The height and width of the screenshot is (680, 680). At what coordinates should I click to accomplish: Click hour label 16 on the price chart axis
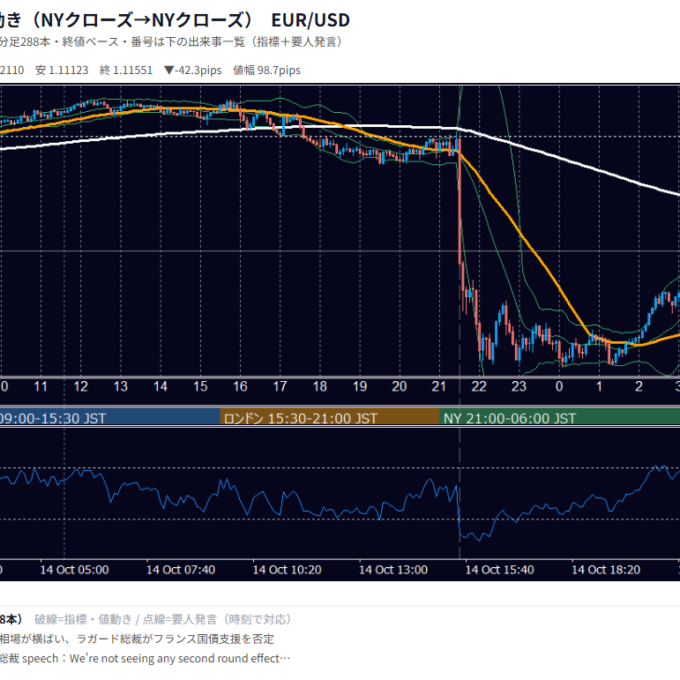(x=240, y=386)
